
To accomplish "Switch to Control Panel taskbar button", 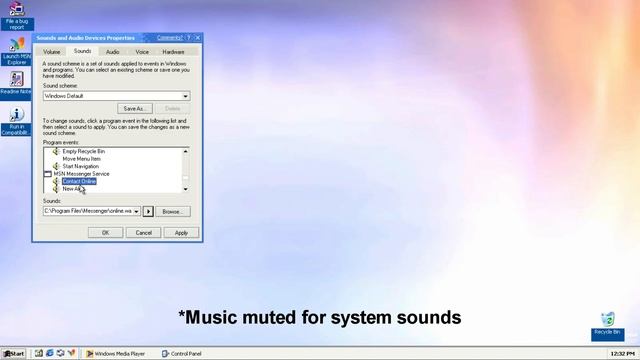I will pos(182,353).
